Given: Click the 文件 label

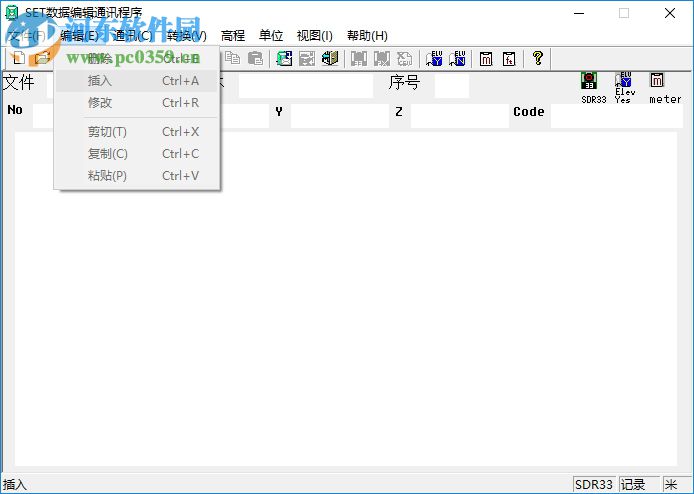Looking at the screenshot, I should [19, 82].
